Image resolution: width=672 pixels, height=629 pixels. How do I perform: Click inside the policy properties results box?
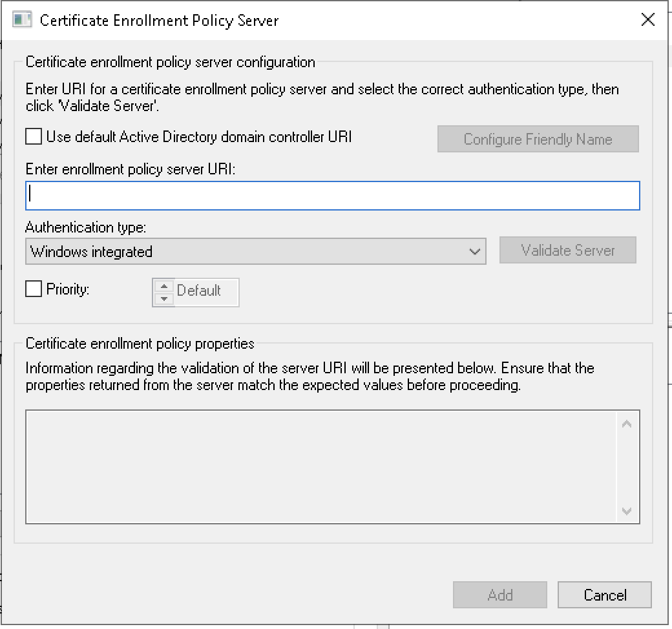tap(320, 466)
